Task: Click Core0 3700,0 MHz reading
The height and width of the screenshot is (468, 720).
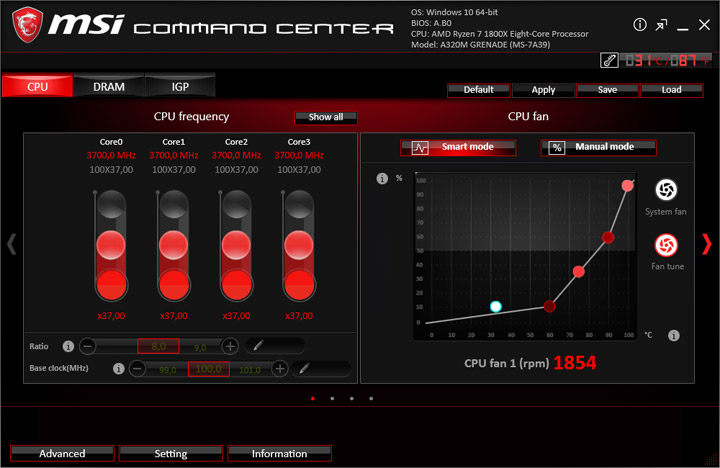Action: point(111,155)
